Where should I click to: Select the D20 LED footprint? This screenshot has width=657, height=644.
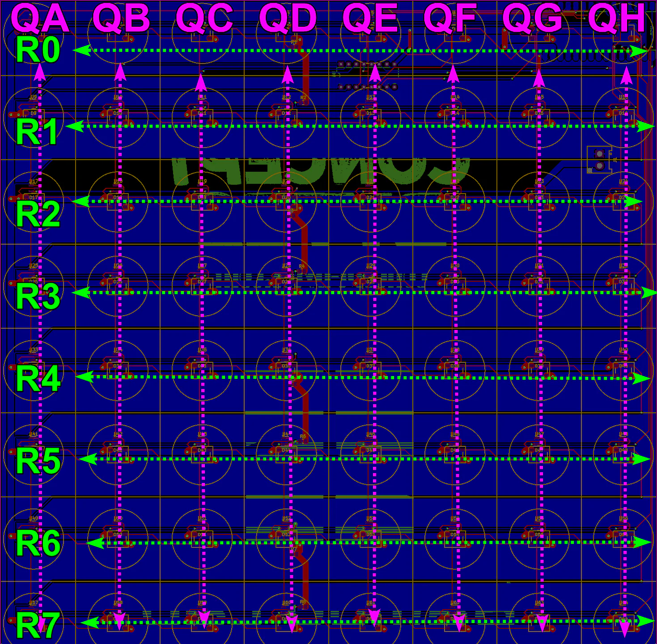click(x=286, y=201)
